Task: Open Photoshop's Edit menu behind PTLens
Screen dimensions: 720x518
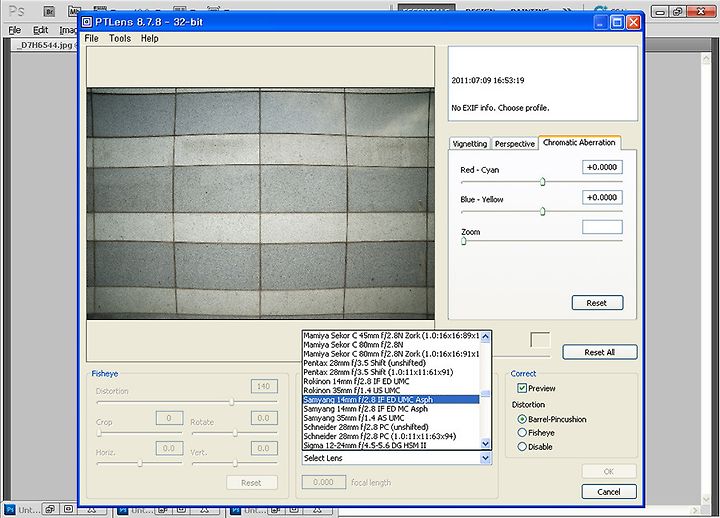Action: tap(40, 30)
